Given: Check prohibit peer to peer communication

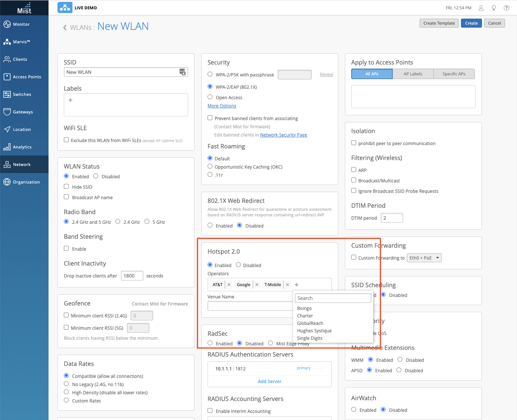Looking at the screenshot, I should (354, 143).
